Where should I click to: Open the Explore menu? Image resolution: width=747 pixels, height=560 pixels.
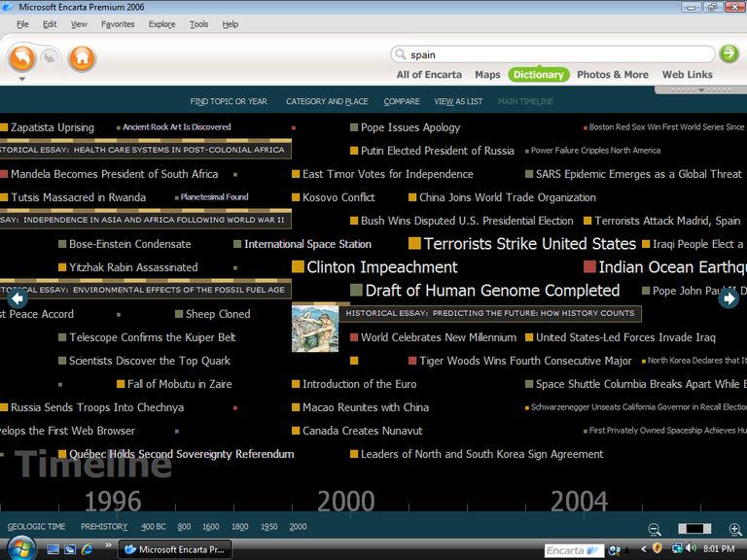point(161,24)
